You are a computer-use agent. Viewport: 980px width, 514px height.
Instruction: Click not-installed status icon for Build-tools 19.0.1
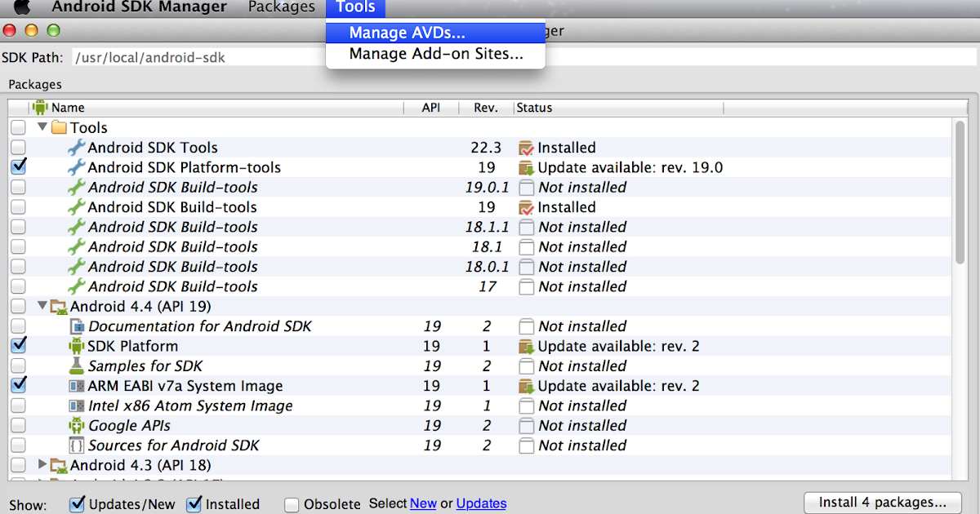tap(526, 188)
